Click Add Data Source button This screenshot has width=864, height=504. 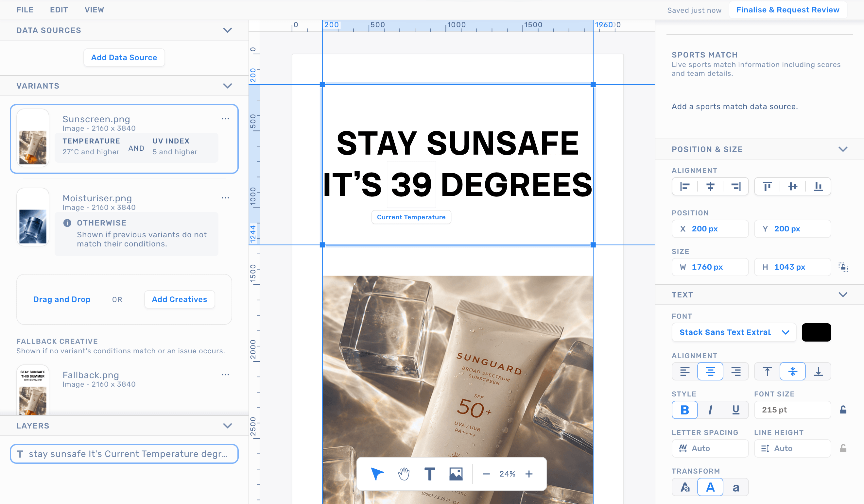124,58
